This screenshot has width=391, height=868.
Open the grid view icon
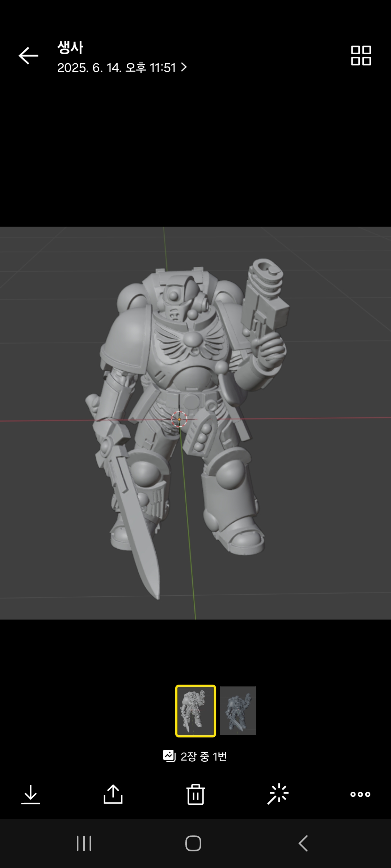pyautogui.click(x=361, y=55)
